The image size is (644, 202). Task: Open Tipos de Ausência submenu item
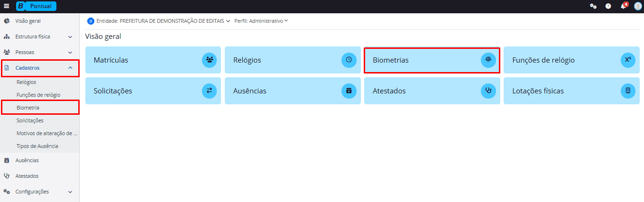click(37, 146)
